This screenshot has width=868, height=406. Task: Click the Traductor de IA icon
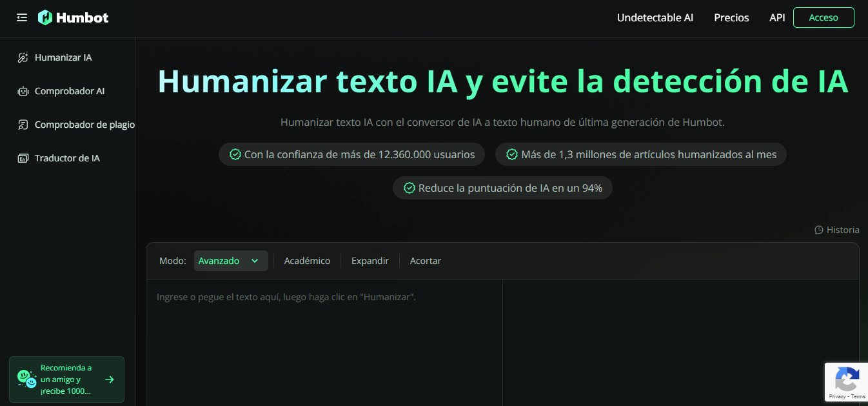tap(23, 158)
